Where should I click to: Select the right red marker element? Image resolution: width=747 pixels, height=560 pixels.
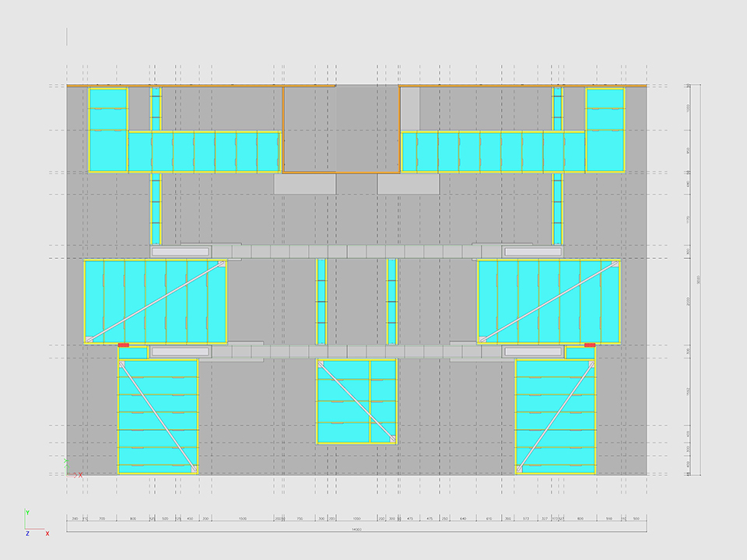click(589, 344)
